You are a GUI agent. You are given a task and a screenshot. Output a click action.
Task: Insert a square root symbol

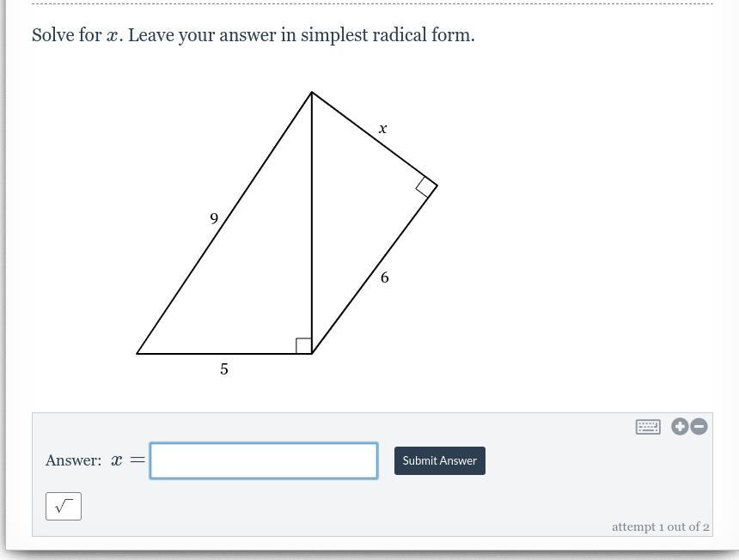pyautogui.click(x=64, y=506)
